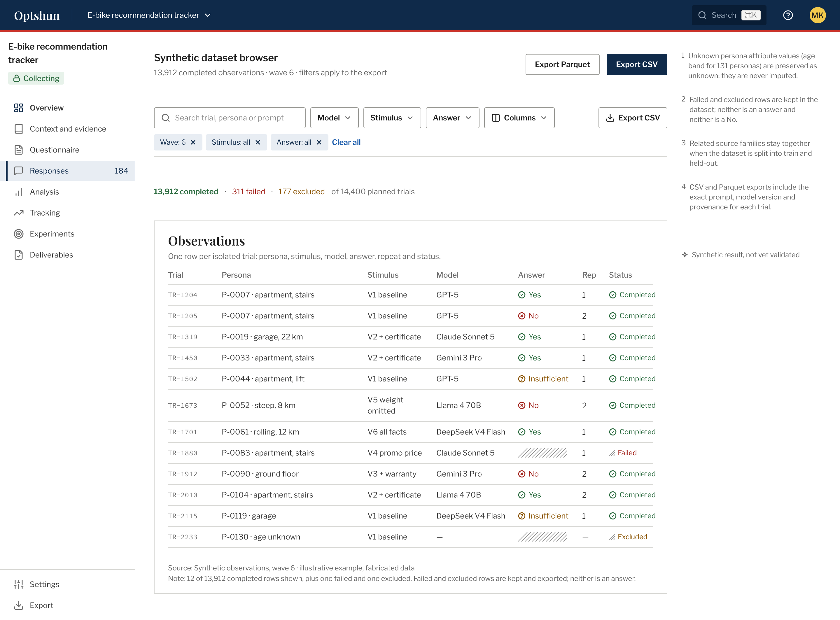840x620 pixels.
Task: Open the help question-mark icon
Action: point(788,15)
